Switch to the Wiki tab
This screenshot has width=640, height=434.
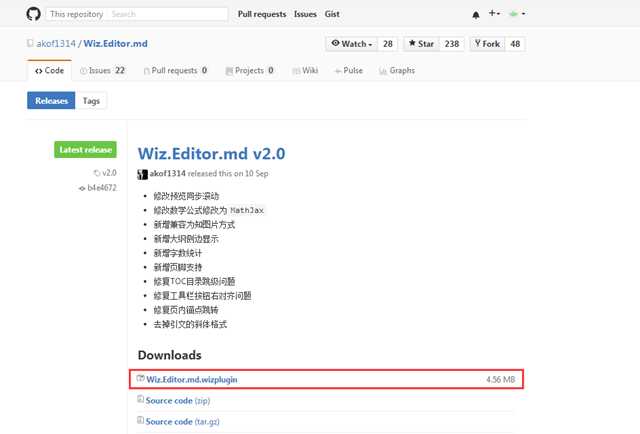305,70
